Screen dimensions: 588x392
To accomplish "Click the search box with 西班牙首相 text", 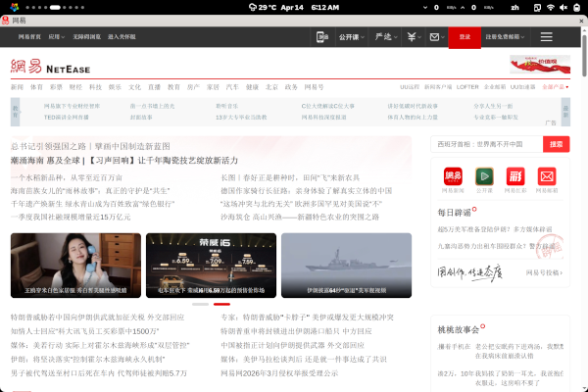I will (x=487, y=144).
